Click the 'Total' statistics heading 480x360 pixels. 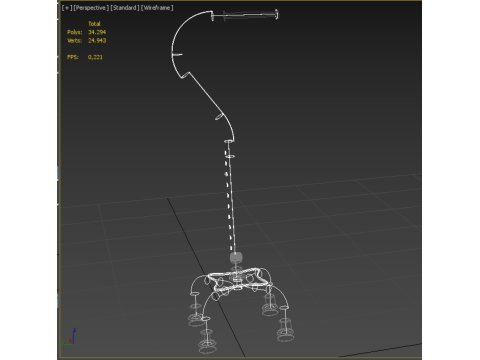tap(94, 24)
